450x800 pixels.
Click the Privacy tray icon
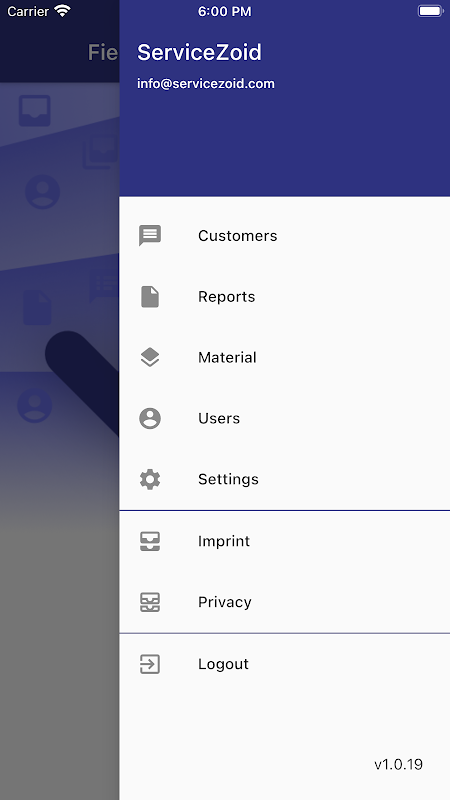(x=150, y=602)
